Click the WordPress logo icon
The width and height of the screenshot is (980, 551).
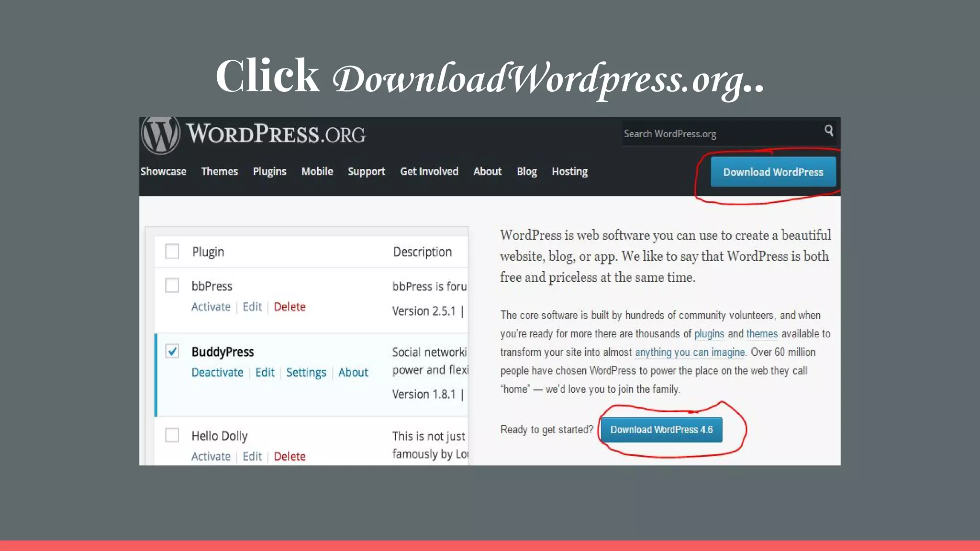(x=161, y=135)
